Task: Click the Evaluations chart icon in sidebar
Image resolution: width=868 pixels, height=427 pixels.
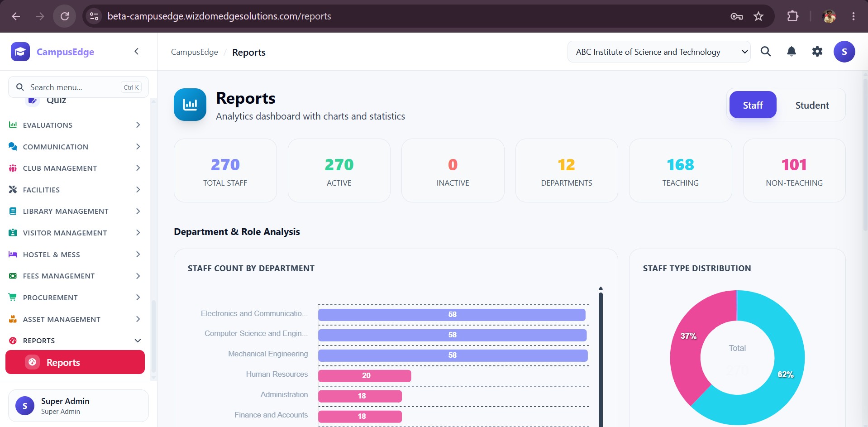Action: pyautogui.click(x=13, y=125)
